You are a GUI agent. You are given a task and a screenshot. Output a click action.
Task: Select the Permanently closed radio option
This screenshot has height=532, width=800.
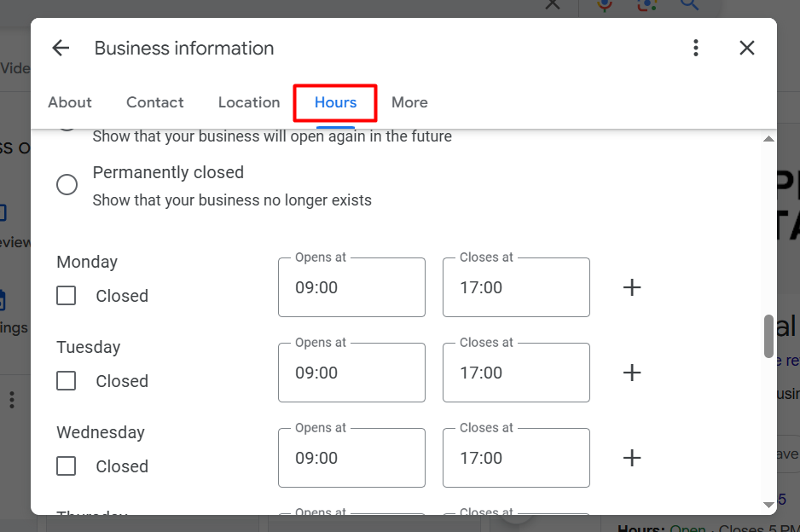coord(67,185)
